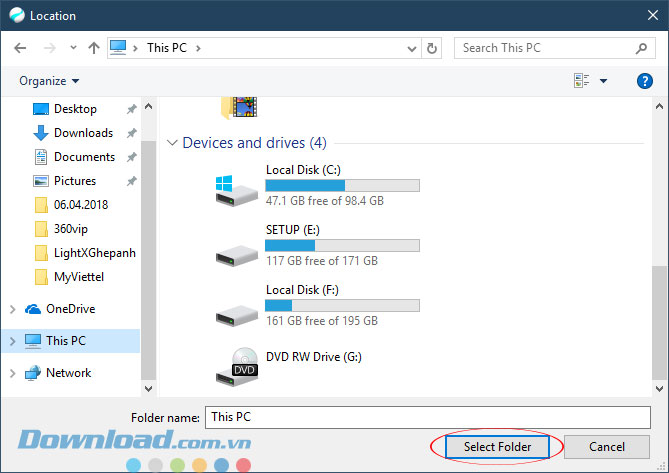669x473 pixels.
Task: Open the Help question mark icon
Action: coord(644,81)
